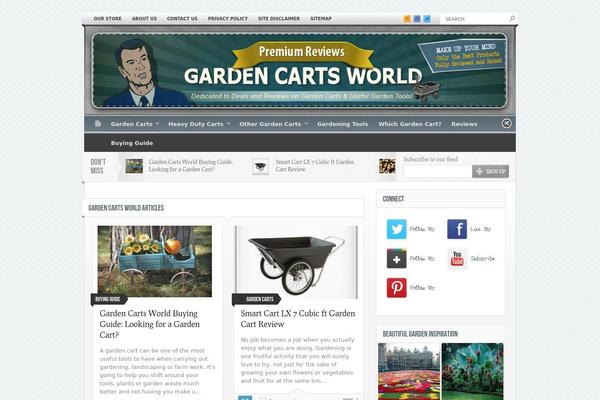Click Follow Us text beside Twitter icon
Screen dimensions: 600x400
pos(422,229)
